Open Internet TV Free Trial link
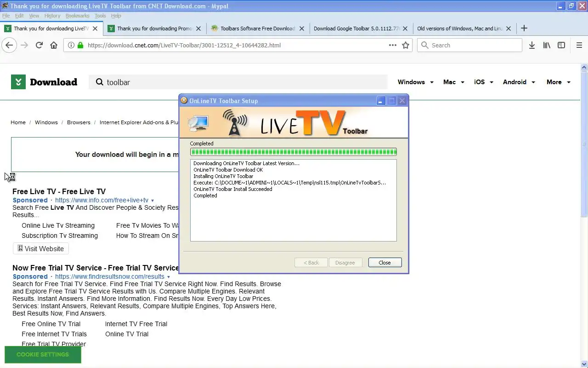This screenshot has height=368, width=588. 136,324
